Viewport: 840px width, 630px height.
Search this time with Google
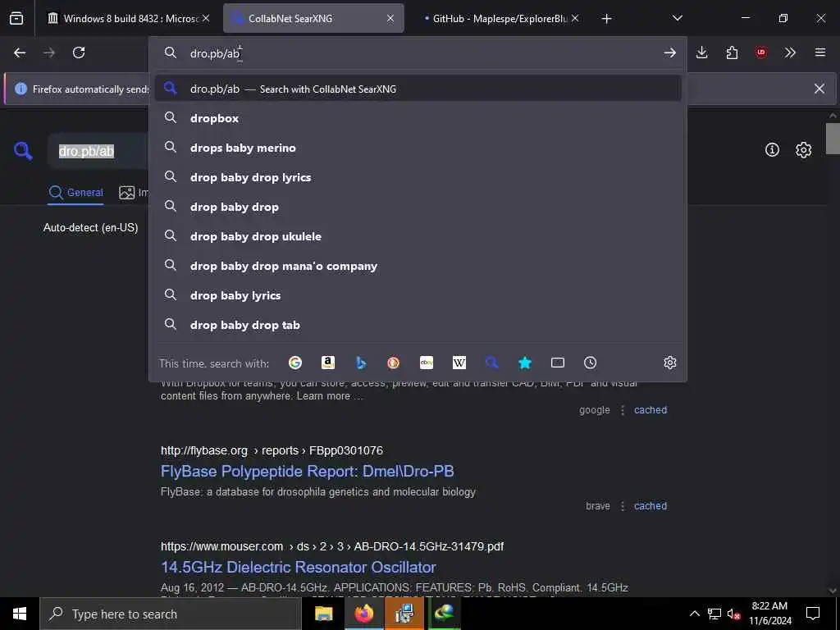tap(295, 363)
